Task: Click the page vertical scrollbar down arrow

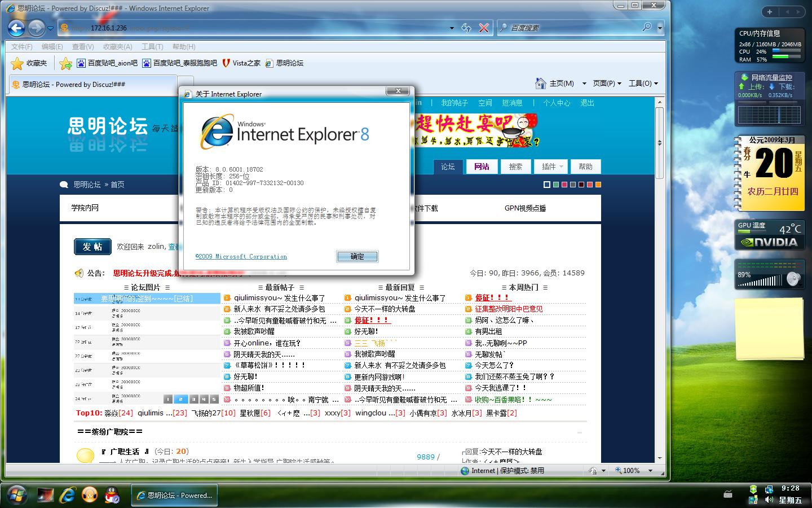Action: [x=659, y=458]
